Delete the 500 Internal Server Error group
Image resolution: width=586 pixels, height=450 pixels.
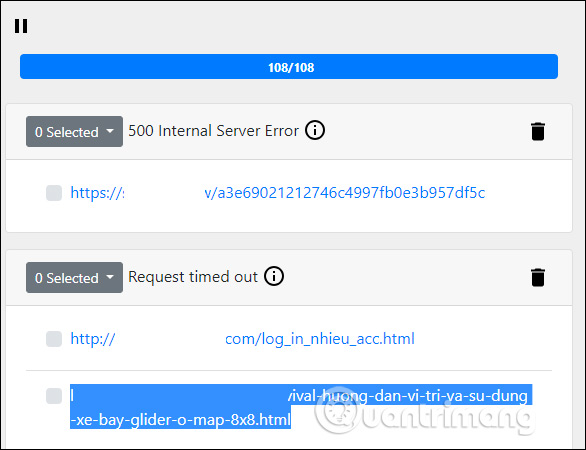(538, 132)
